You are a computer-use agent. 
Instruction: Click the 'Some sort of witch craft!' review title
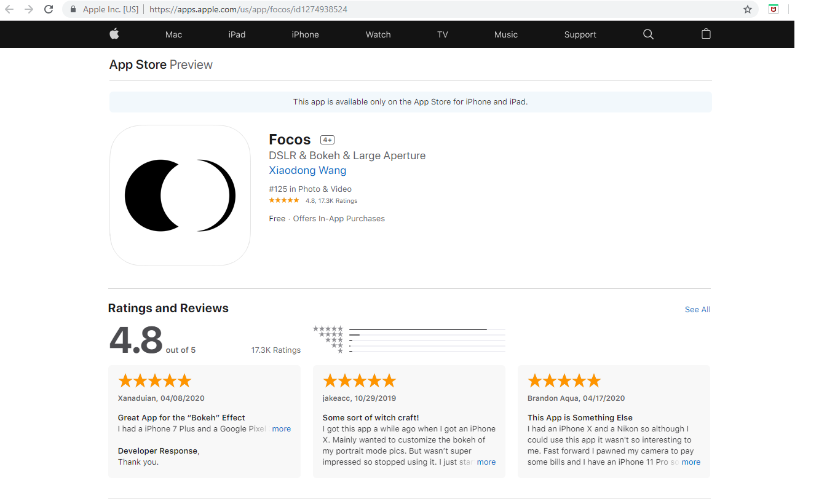click(371, 417)
